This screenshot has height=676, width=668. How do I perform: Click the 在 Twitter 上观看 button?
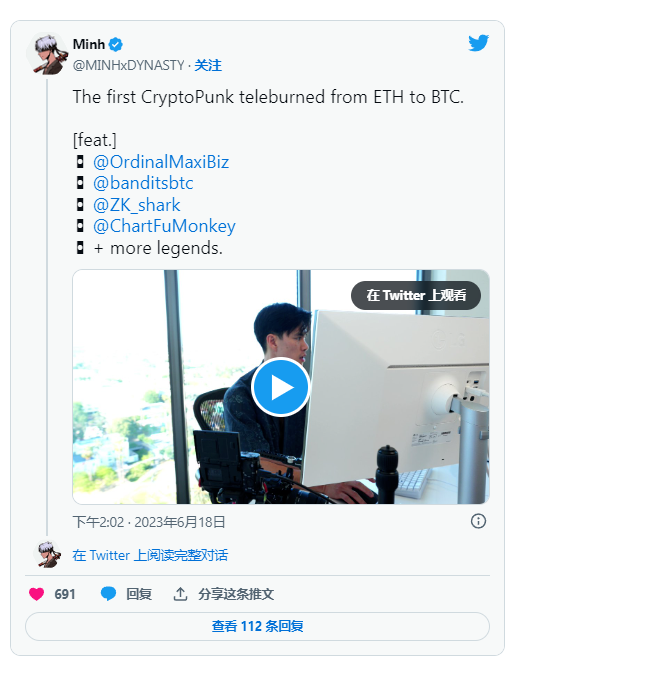click(x=416, y=295)
